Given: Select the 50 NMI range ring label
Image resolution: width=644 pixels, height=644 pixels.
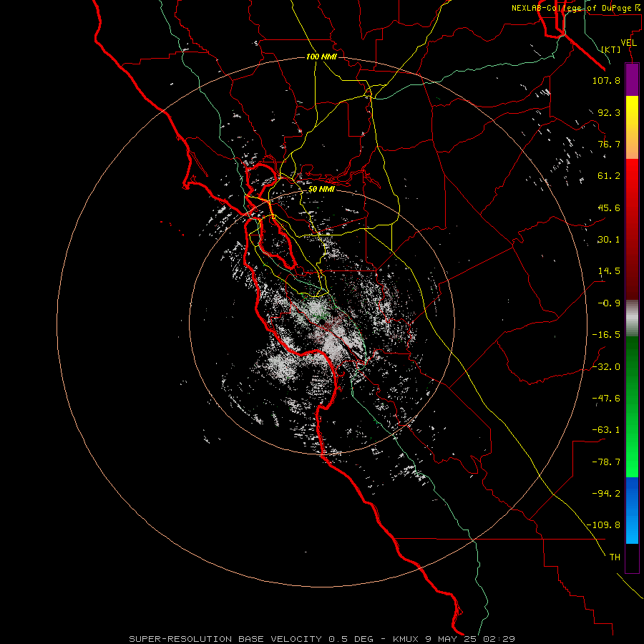Looking at the screenshot, I should (321, 190).
